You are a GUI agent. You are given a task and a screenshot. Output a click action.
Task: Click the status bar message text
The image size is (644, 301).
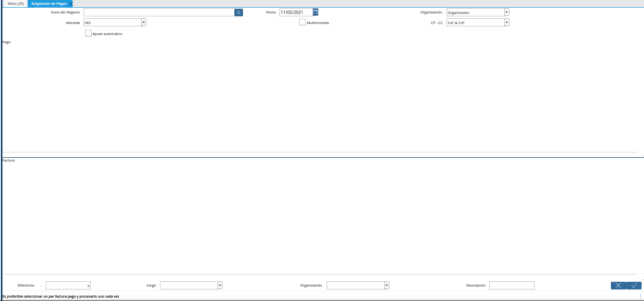[x=61, y=296]
